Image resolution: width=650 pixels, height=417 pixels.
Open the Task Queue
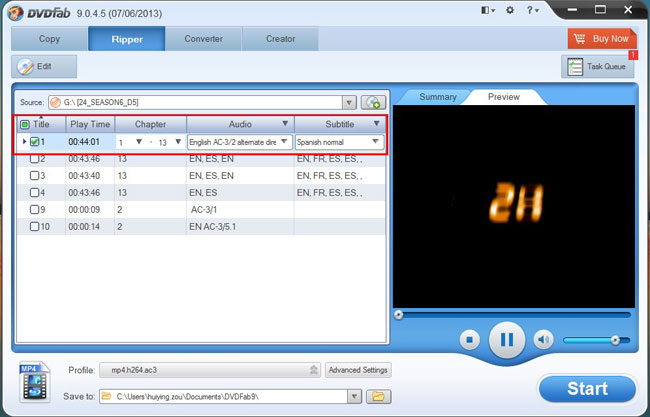pos(598,66)
